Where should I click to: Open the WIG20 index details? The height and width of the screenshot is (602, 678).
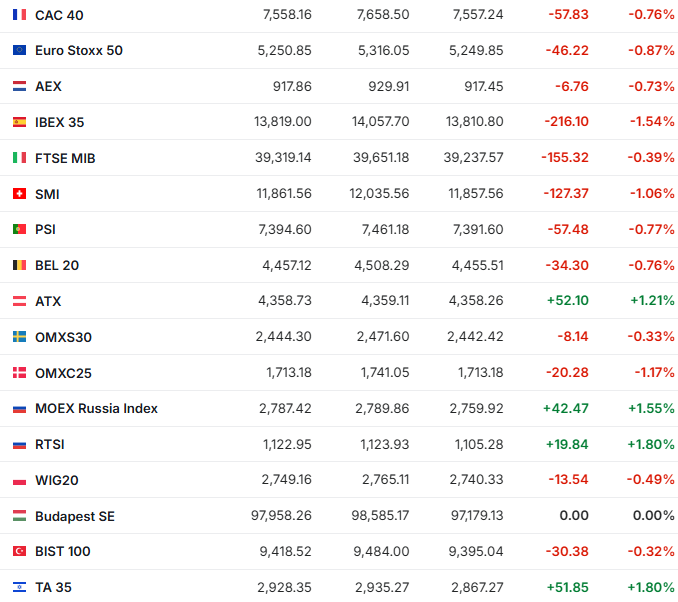tap(56, 480)
